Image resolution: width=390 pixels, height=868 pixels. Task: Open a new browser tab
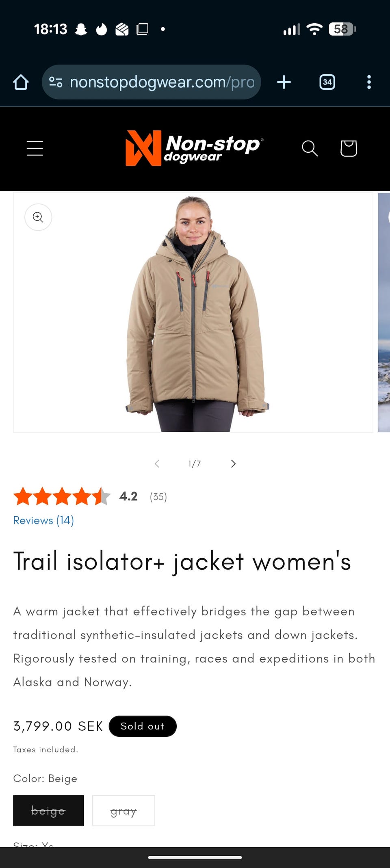[x=284, y=82]
